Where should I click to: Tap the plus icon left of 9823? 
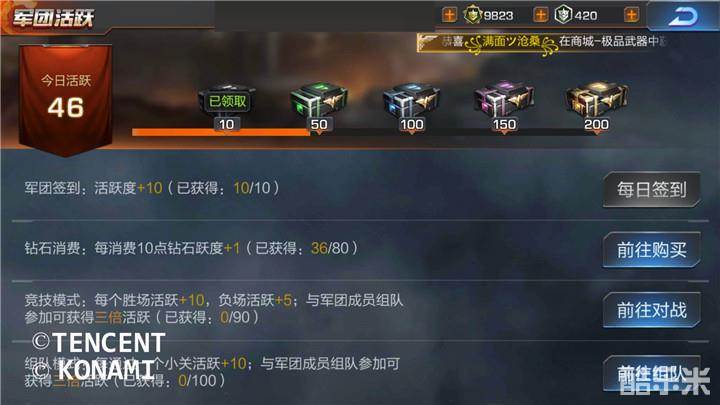[449, 15]
